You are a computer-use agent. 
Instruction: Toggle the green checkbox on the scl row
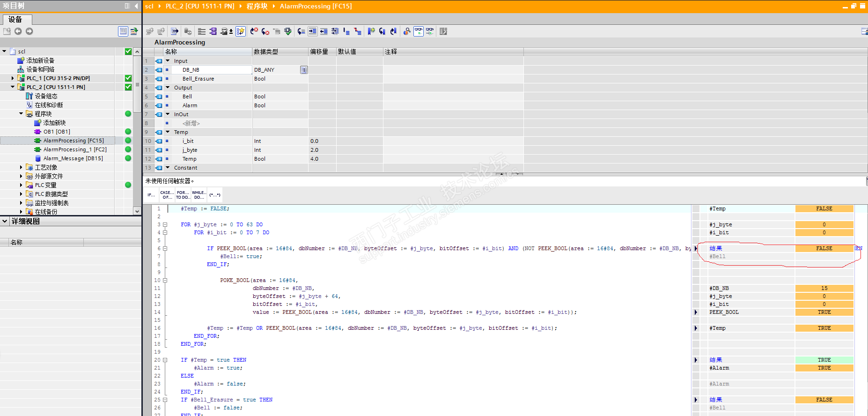pyautogui.click(x=128, y=52)
